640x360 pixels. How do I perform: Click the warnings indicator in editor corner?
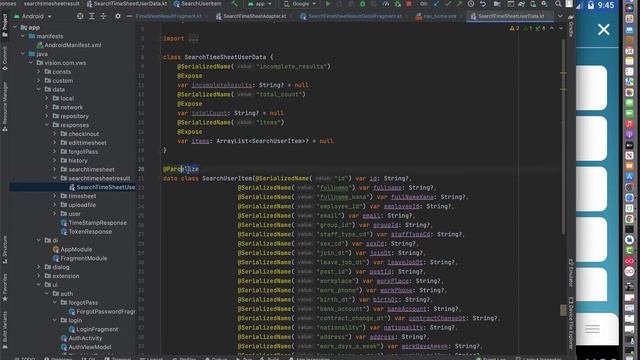point(514,28)
